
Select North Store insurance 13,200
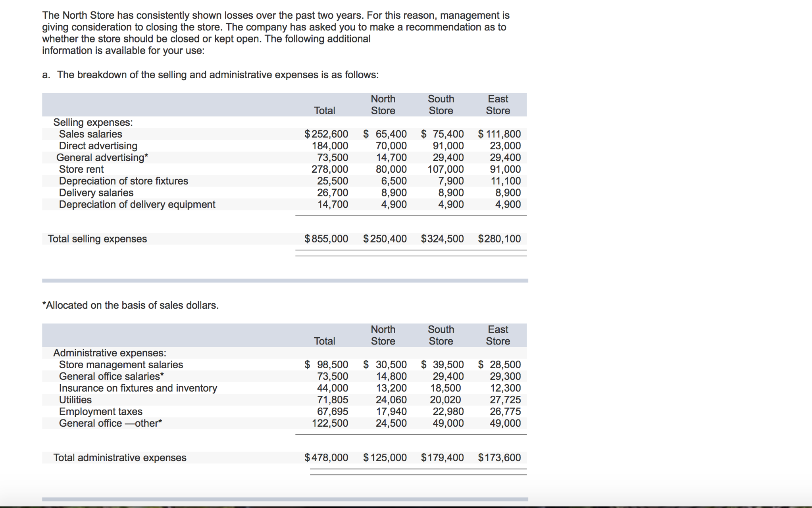(x=391, y=388)
